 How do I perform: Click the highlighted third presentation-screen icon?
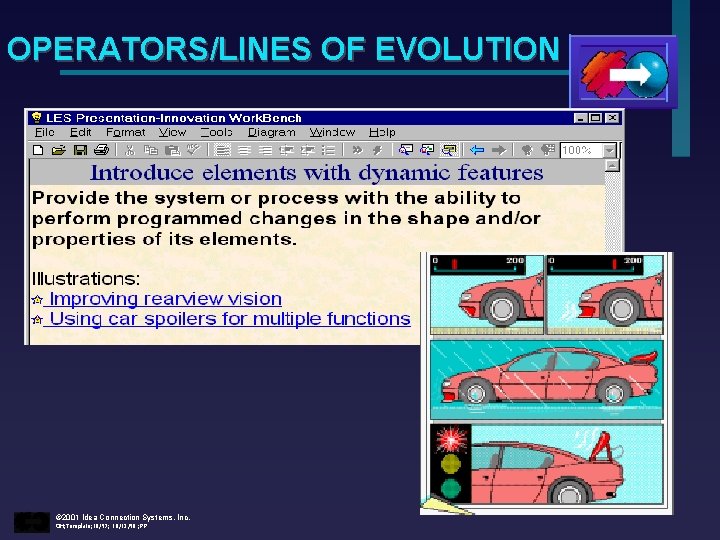pos(449,150)
